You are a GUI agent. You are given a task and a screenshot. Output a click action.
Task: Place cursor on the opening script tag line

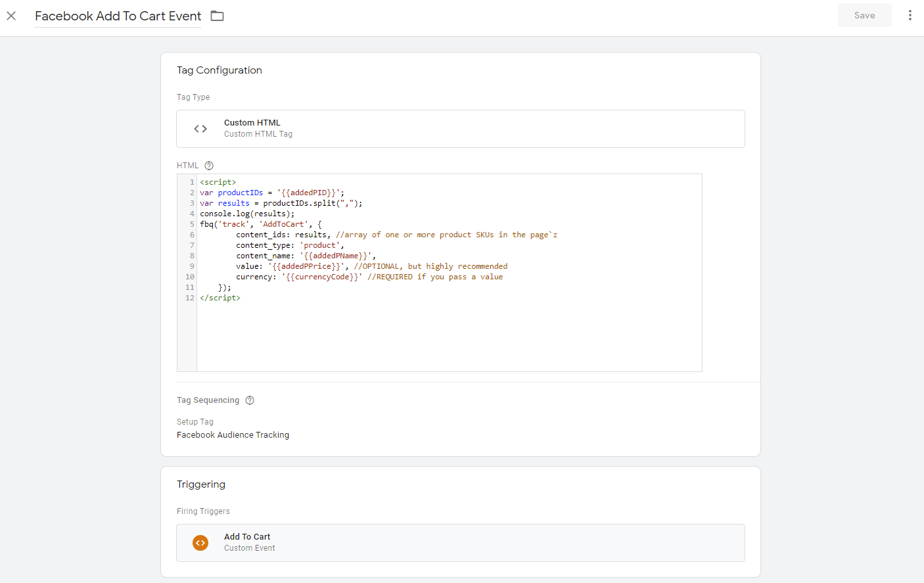pyautogui.click(x=218, y=182)
